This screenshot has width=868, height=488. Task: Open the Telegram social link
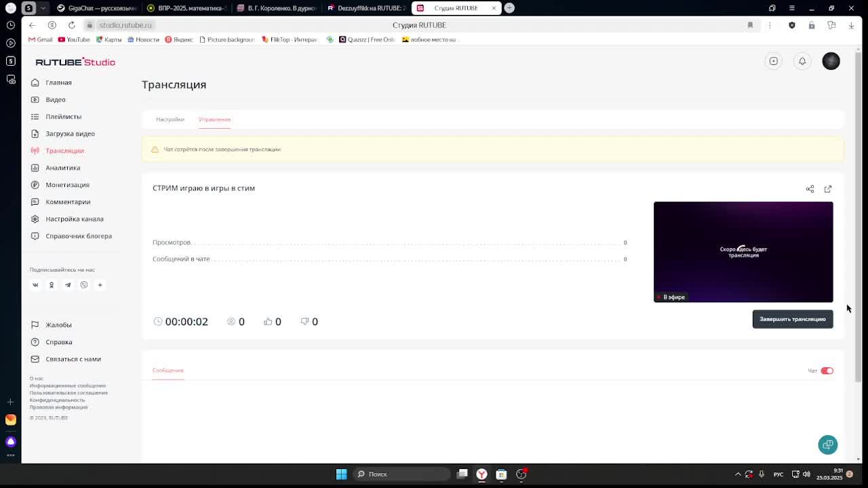(x=68, y=285)
